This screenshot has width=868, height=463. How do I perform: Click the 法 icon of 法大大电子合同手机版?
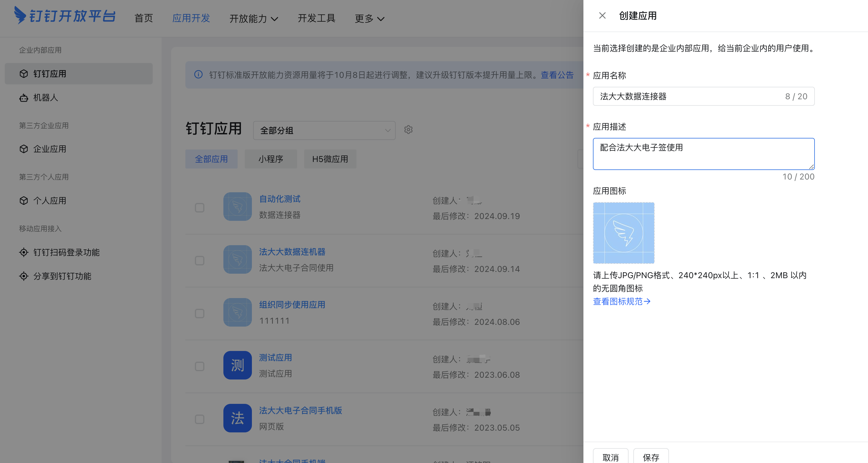pyautogui.click(x=238, y=418)
